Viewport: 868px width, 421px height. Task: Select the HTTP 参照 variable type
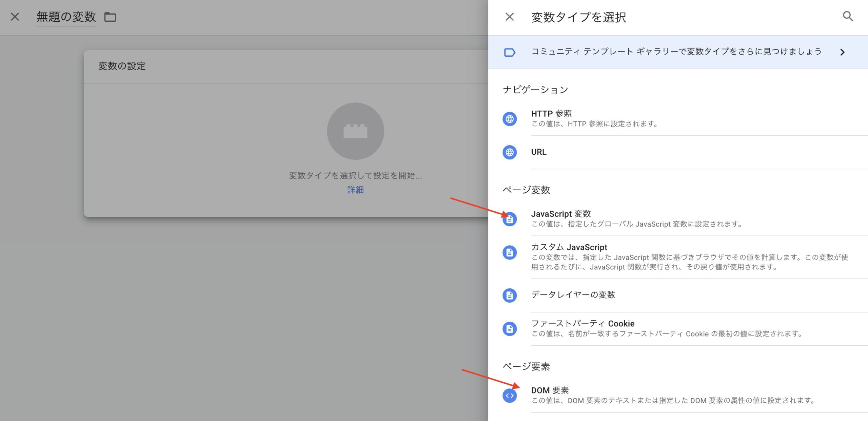[x=551, y=114]
